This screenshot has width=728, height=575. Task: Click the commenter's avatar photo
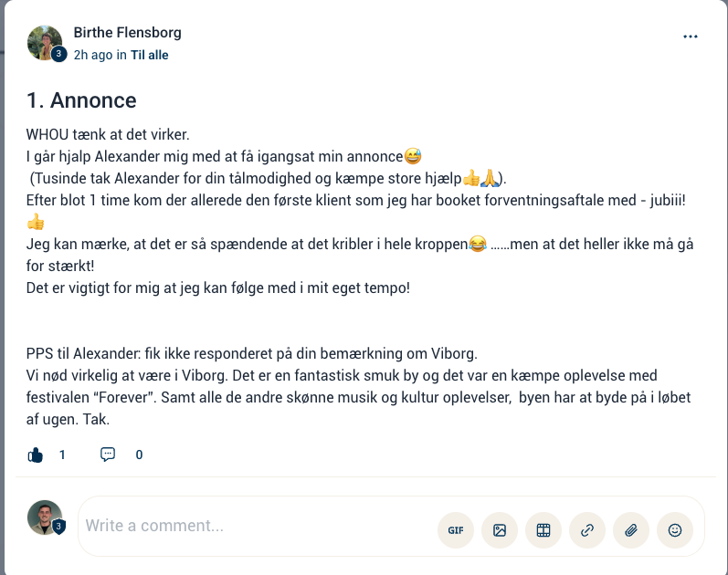click(x=45, y=517)
